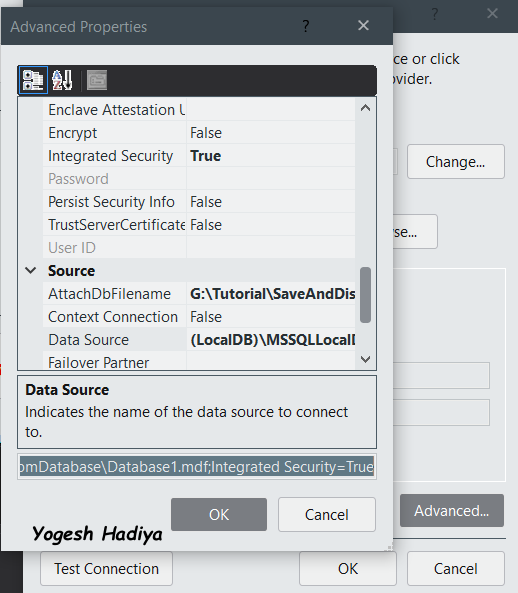Click the Change... data source button
Viewport: 518px width, 593px height.
click(456, 161)
